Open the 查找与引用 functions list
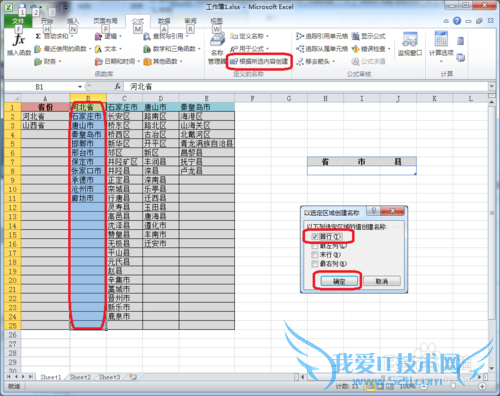Image resolution: width=500 pixels, height=396 pixels. pos(166,36)
